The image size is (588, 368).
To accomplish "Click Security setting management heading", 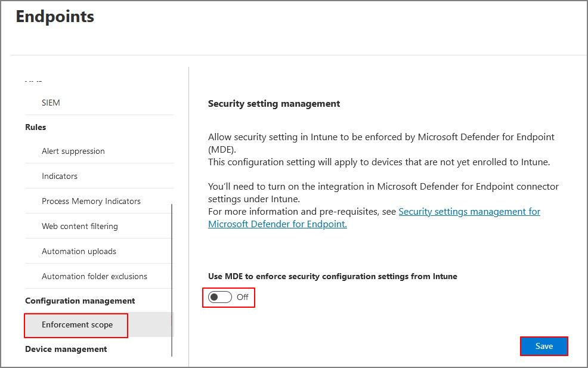I will pos(274,104).
